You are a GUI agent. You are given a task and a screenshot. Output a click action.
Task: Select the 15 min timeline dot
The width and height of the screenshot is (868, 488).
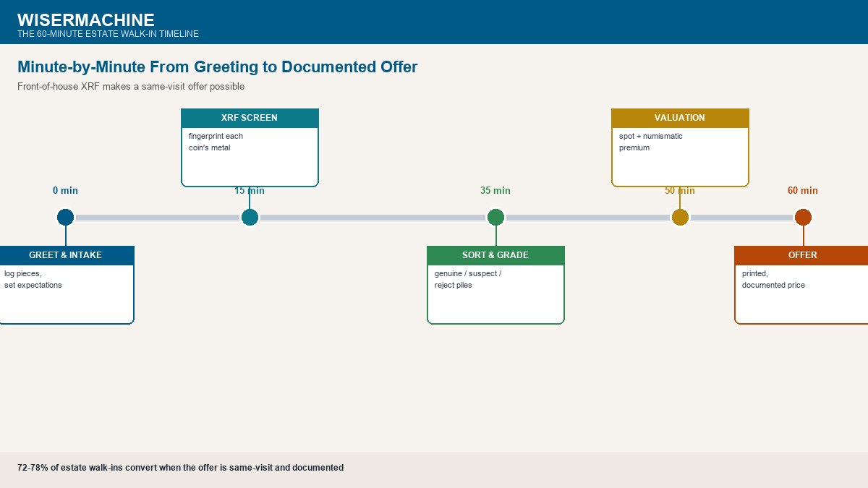250,217
